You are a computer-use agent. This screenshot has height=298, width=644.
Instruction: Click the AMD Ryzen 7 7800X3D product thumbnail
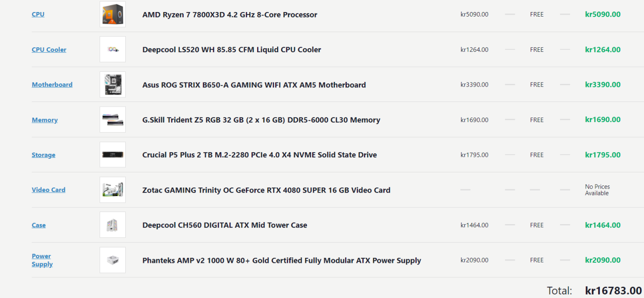[x=112, y=15]
